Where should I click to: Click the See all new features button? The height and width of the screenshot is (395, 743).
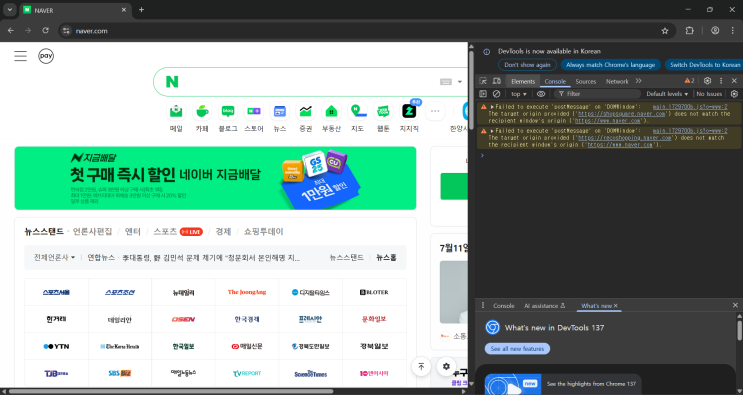(x=517, y=349)
